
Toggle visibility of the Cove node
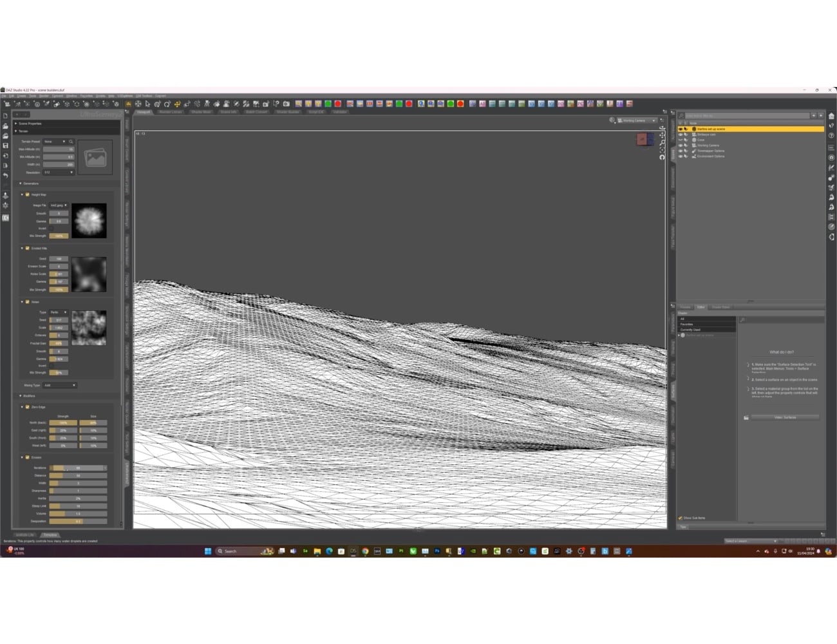coord(681,139)
